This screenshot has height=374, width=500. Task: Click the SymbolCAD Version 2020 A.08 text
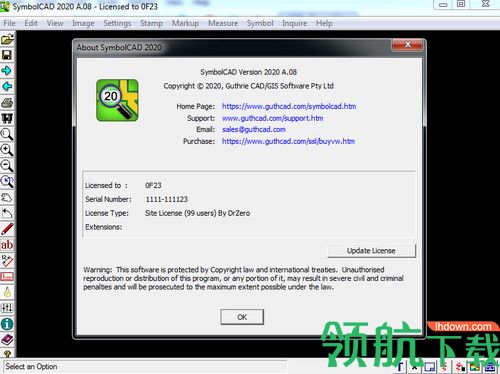tap(249, 72)
